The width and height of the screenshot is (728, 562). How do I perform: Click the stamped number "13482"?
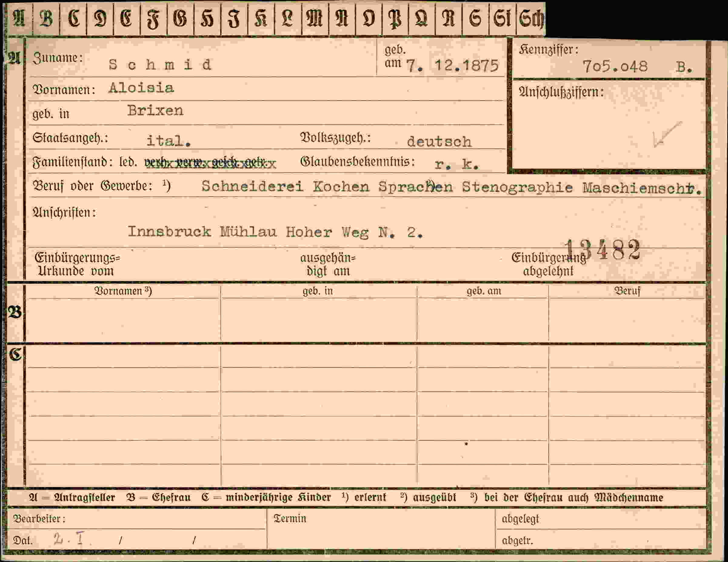pos(602,250)
